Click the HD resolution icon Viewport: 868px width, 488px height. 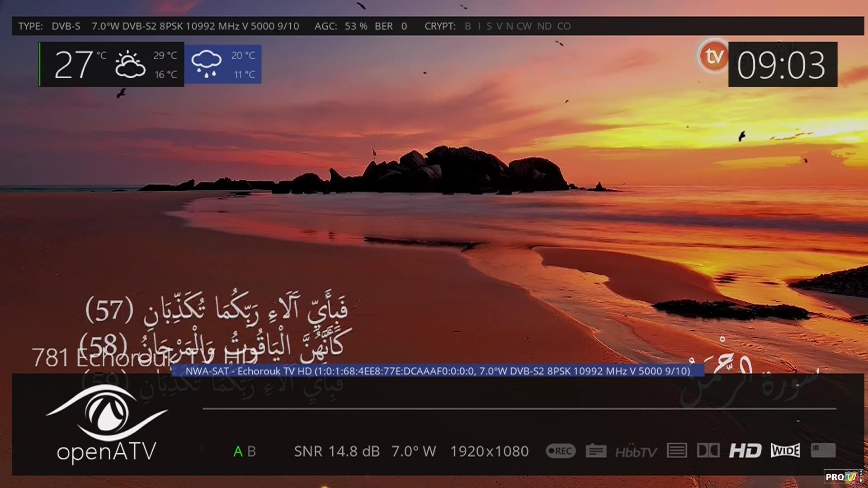coord(745,450)
